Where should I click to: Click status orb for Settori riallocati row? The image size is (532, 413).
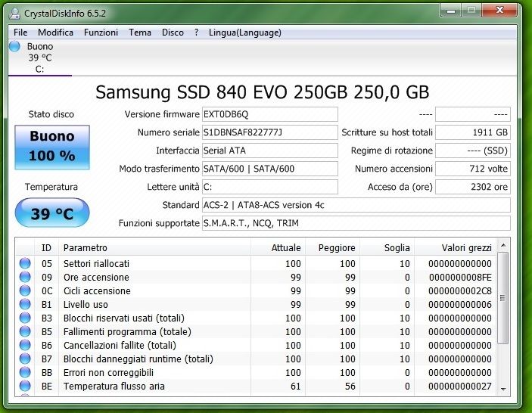25,263
